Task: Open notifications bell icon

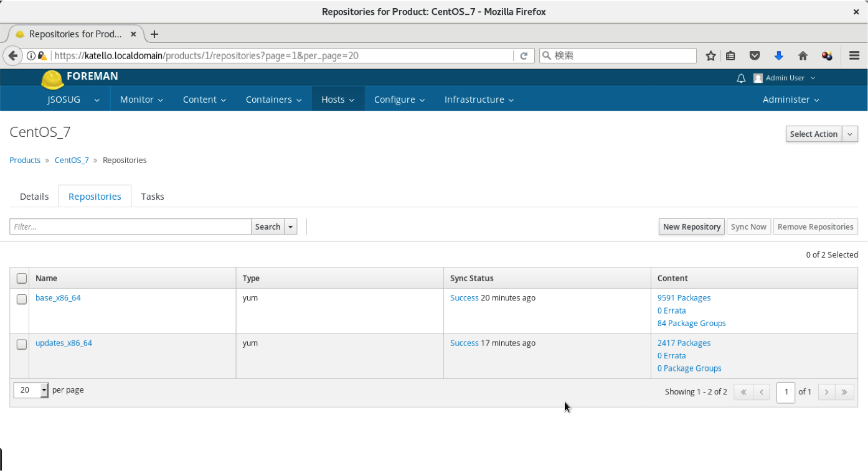Action: 741,78
